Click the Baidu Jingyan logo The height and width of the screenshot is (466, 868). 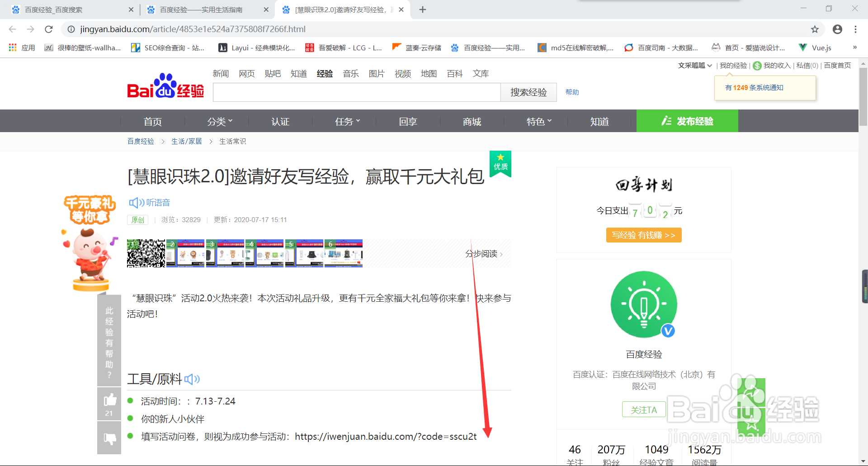point(165,86)
